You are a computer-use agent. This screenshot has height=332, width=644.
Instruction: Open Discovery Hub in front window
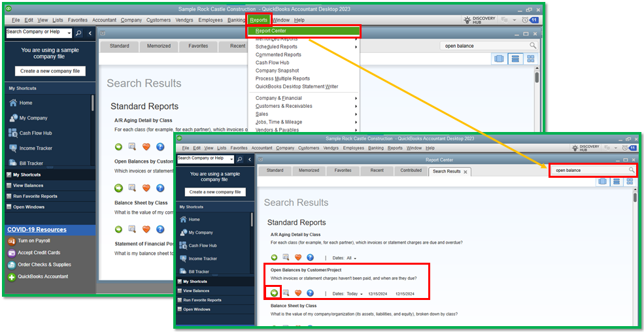586,148
